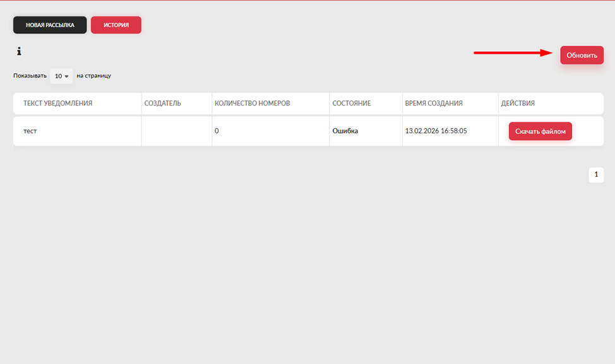The image size is (615, 364).
Task: Click the info icon below the tabs
Action: point(19,52)
